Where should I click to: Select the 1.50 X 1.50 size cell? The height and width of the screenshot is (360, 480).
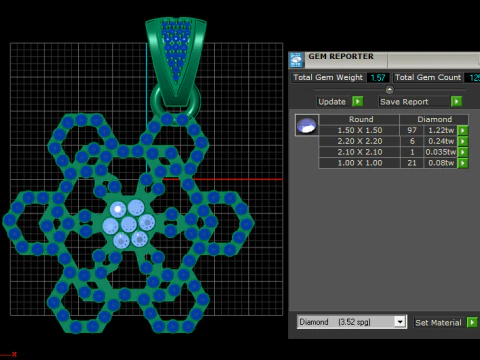(360, 130)
